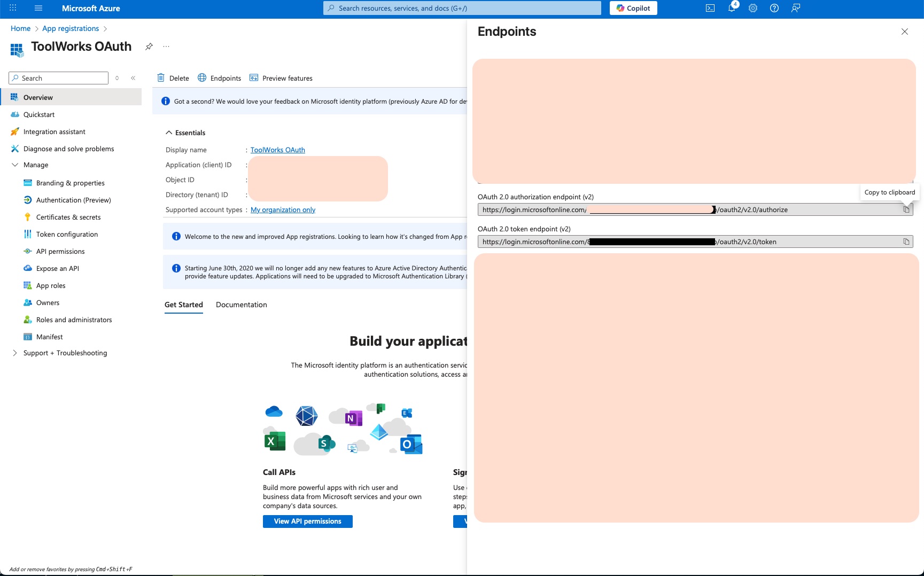Screen dimensions: 924x576
Task: Copy the OAuth 2.0 token endpoint to clipboard
Action: (906, 242)
